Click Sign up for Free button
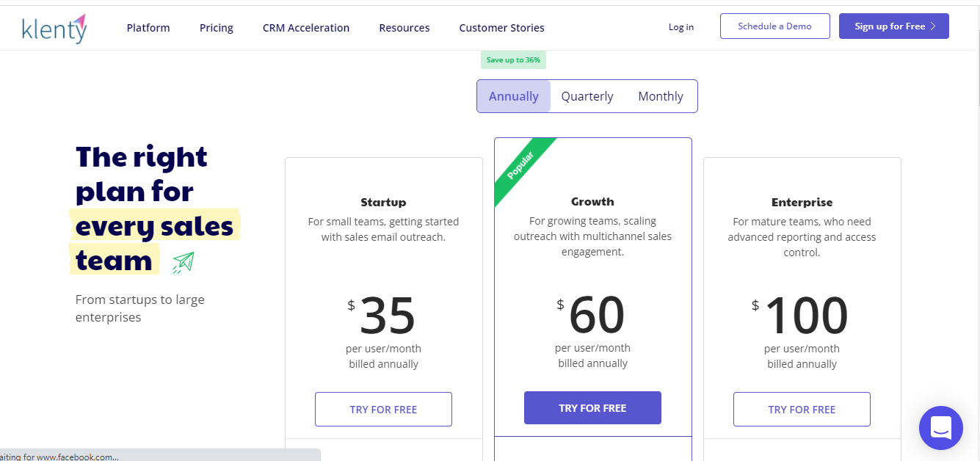The height and width of the screenshot is (461, 980). (x=894, y=26)
